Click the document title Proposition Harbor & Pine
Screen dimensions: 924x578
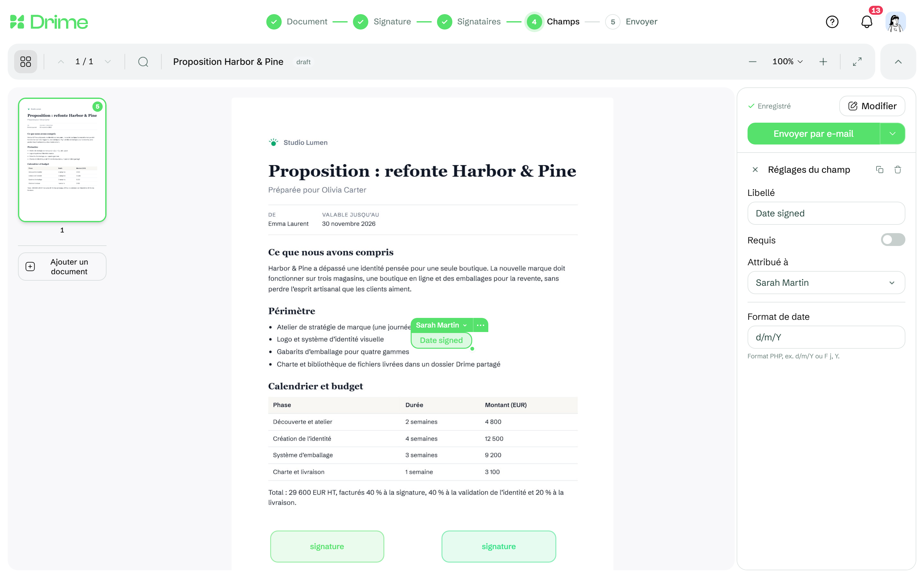pos(228,62)
